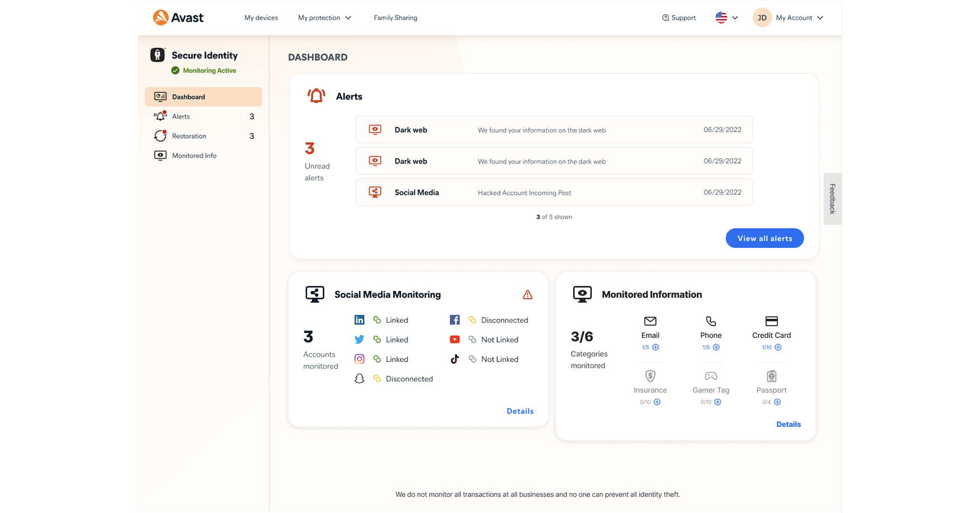Click the Snapchat icon
980x513 pixels.
[x=360, y=379]
